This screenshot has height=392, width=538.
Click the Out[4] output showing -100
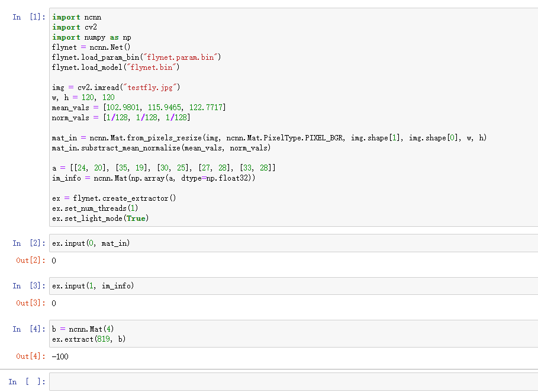pos(59,356)
